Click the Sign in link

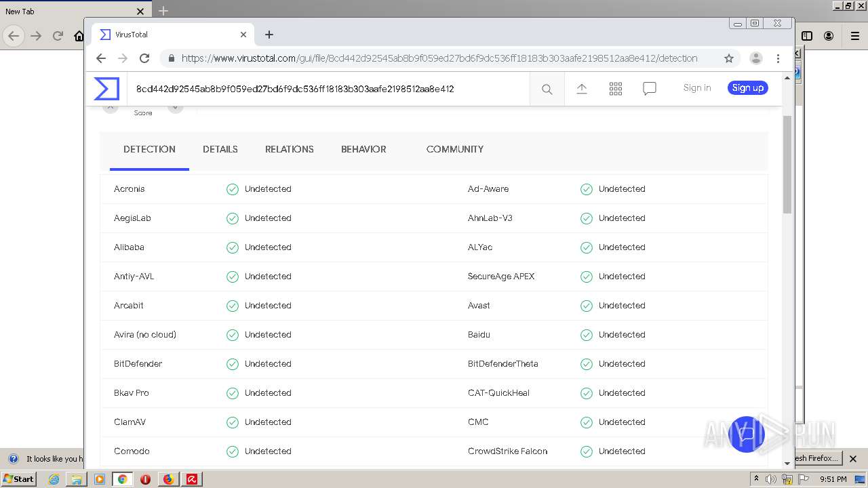(697, 88)
